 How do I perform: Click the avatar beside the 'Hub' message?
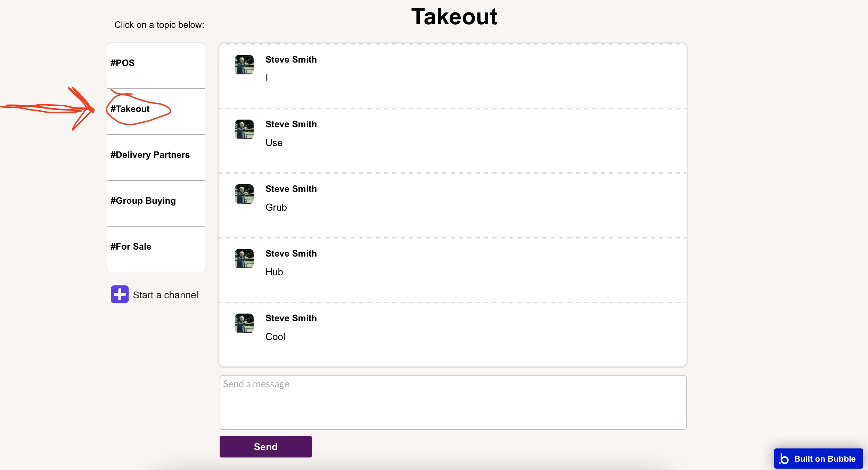coord(244,259)
